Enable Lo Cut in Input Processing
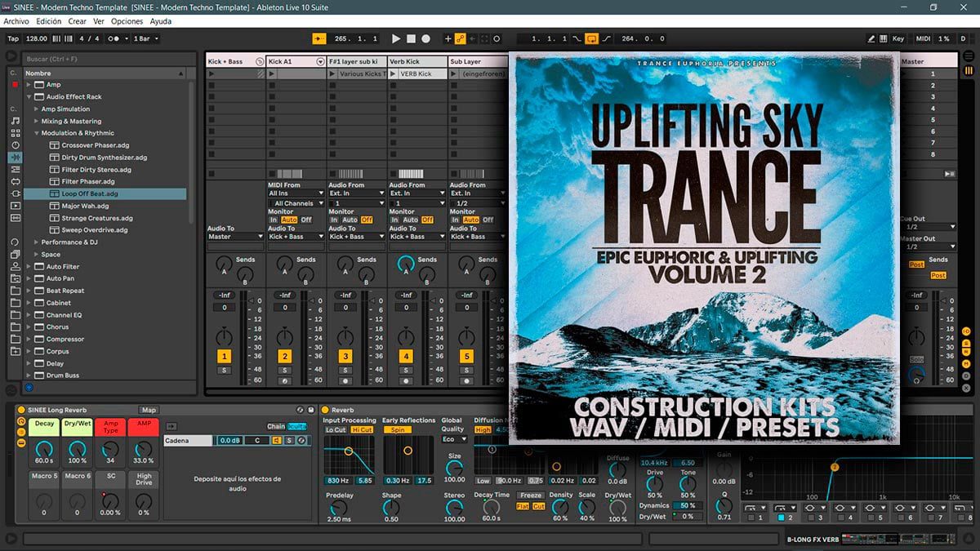 (x=336, y=429)
